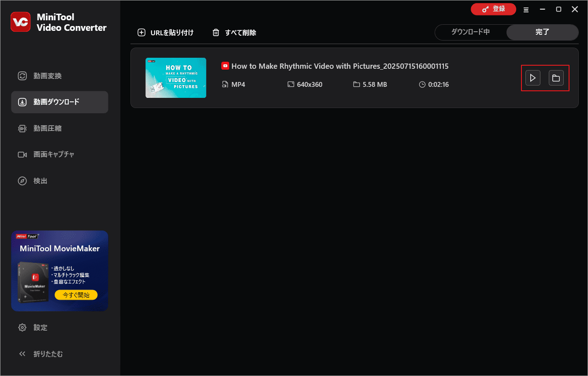Click the video title text with timestamp
Viewport: 588px width, 376px height.
tap(340, 66)
